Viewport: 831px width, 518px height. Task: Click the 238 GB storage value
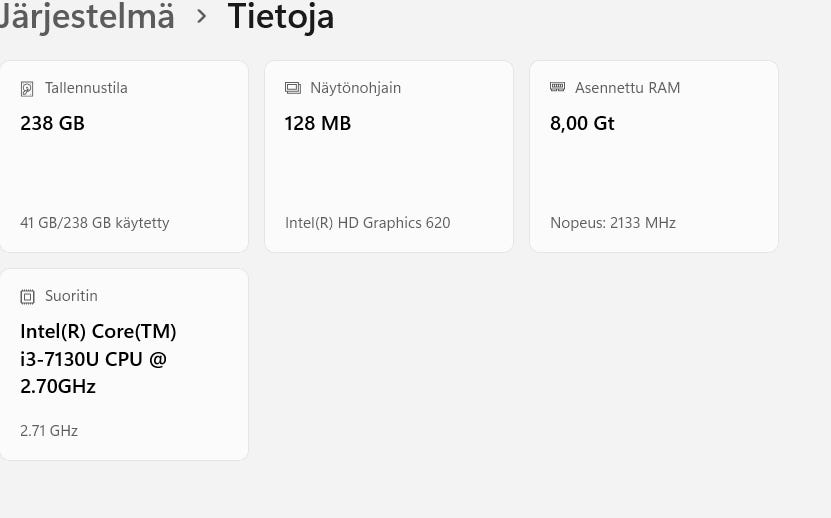52,124
